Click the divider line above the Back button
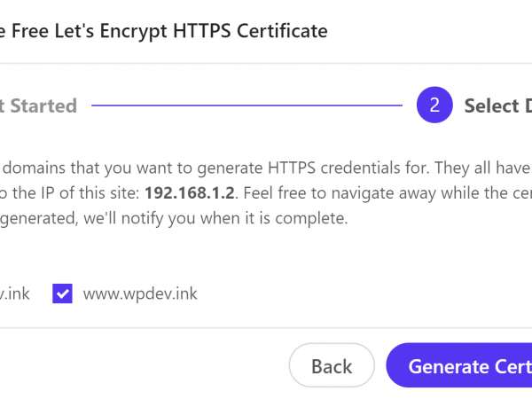The width and height of the screenshot is (532, 399). click(x=266, y=328)
